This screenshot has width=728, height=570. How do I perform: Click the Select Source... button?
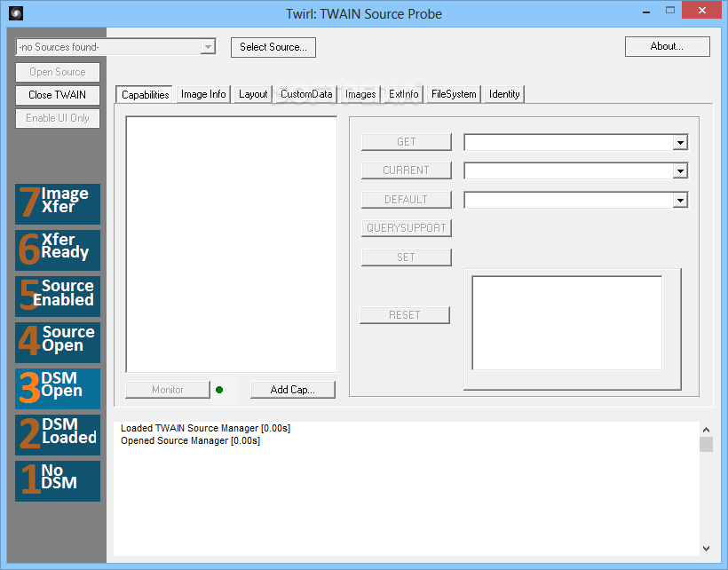pos(273,47)
